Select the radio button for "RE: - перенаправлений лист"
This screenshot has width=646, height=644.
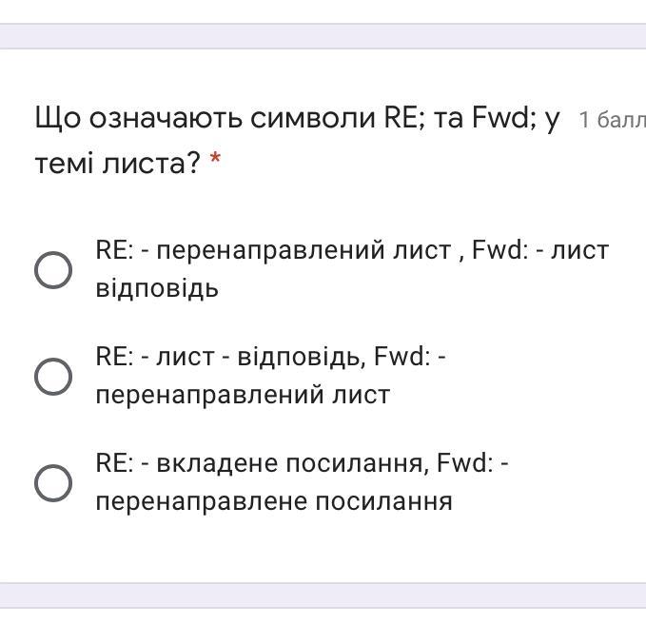coord(53,270)
